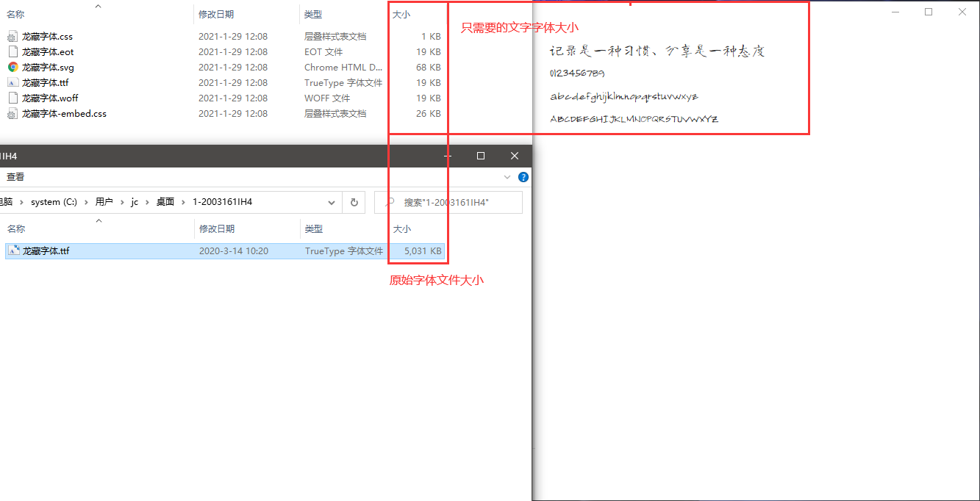
Task: Click the modified date of 龙藏字体.svg
Action: (x=233, y=67)
